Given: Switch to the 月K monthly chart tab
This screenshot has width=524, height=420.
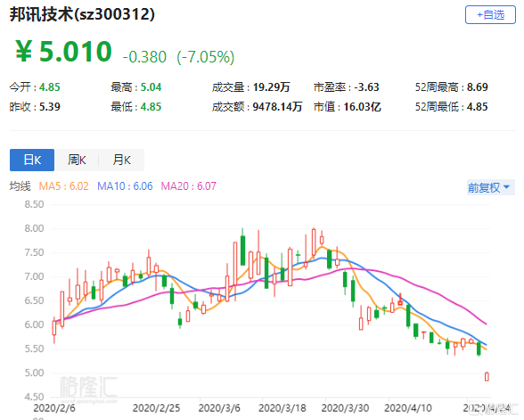Looking at the screenshot, I should coord(121,160).
